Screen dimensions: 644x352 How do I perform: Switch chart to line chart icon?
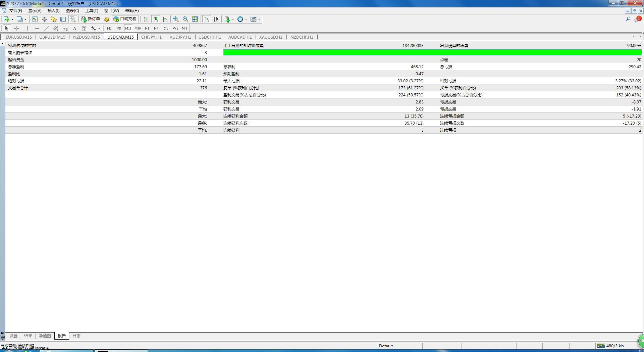tap(165, 19)
